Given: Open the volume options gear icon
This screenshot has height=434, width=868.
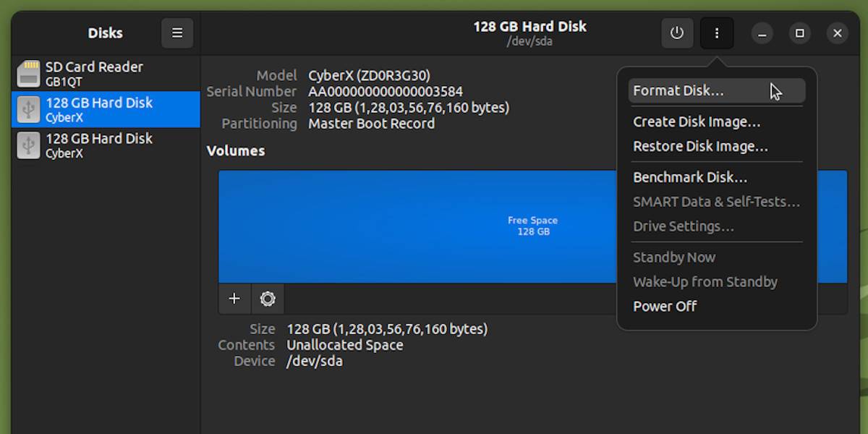Looking at the screenshot, I should tap(267, 299).
